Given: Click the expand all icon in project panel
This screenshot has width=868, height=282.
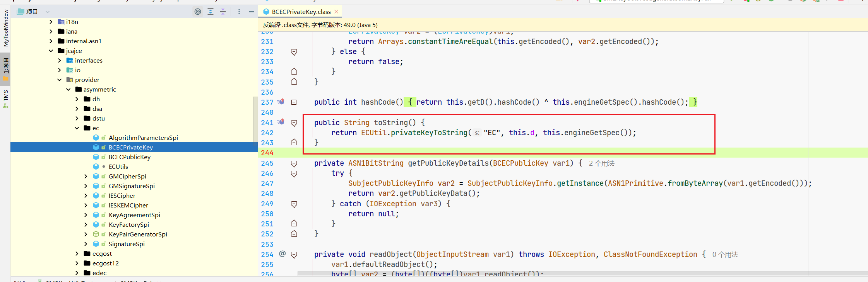Looking at the screenshot, I should [211, 12].
